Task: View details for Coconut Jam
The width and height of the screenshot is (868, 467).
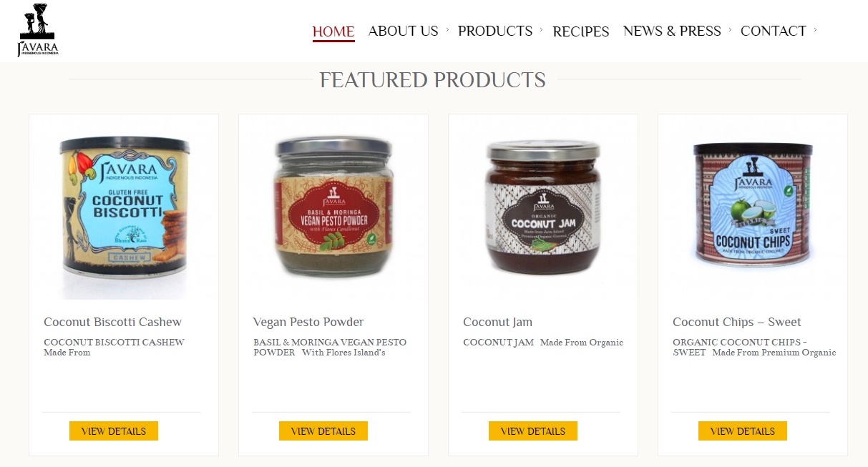Action: coord(533,431)
